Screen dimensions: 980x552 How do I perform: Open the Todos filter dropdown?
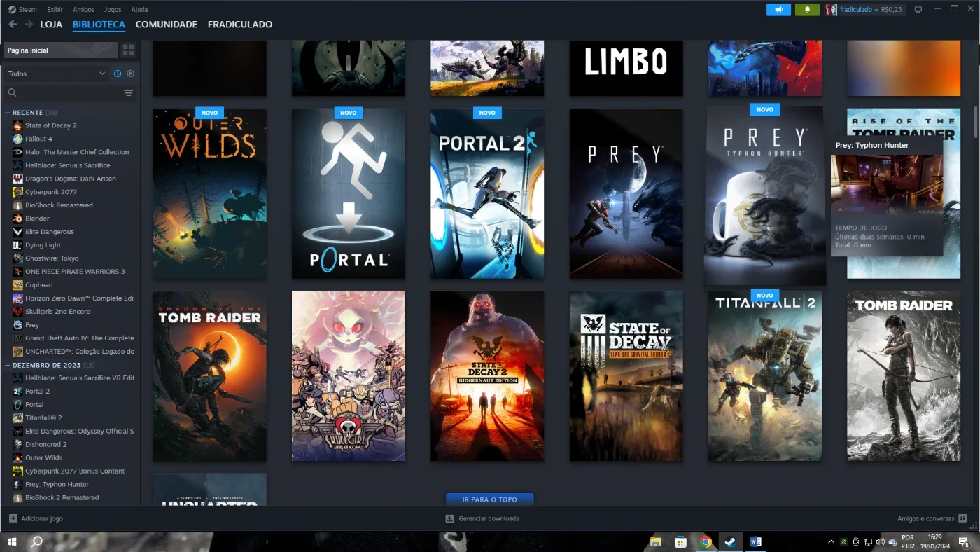tap(56, 74)
